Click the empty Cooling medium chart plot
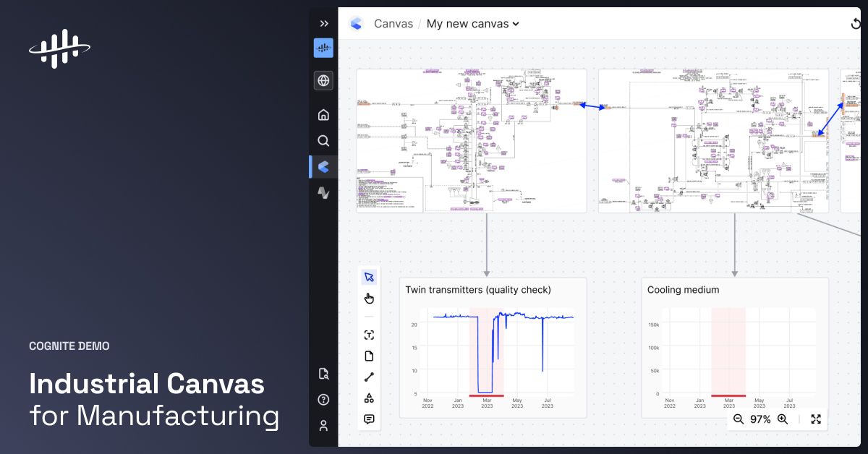The image size is (868, 454). [739, 352]
